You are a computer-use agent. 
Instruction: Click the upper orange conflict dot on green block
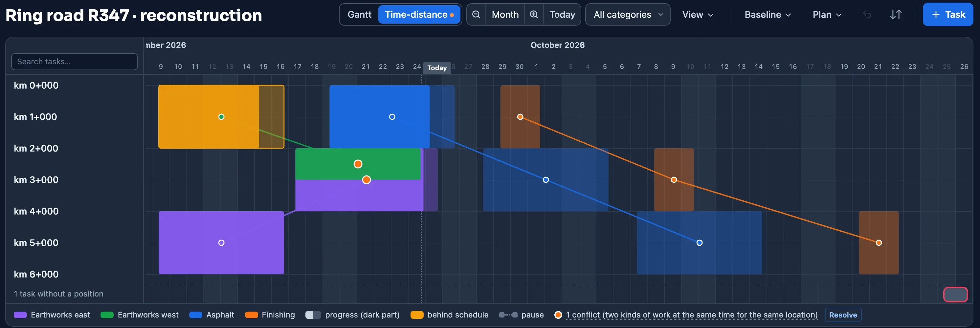[x=358, y=164]
